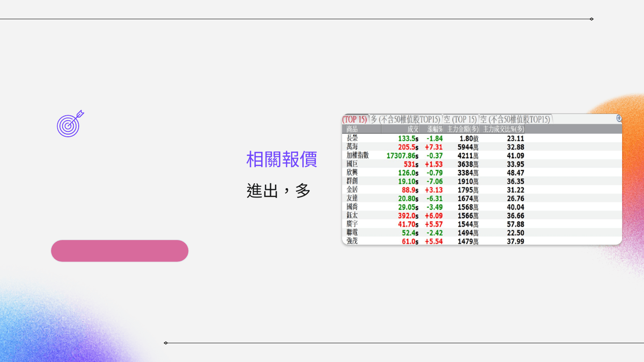Select the 鈺太 stock name
Viewport: 644px width, 362px height.
[x=352, y=215]
